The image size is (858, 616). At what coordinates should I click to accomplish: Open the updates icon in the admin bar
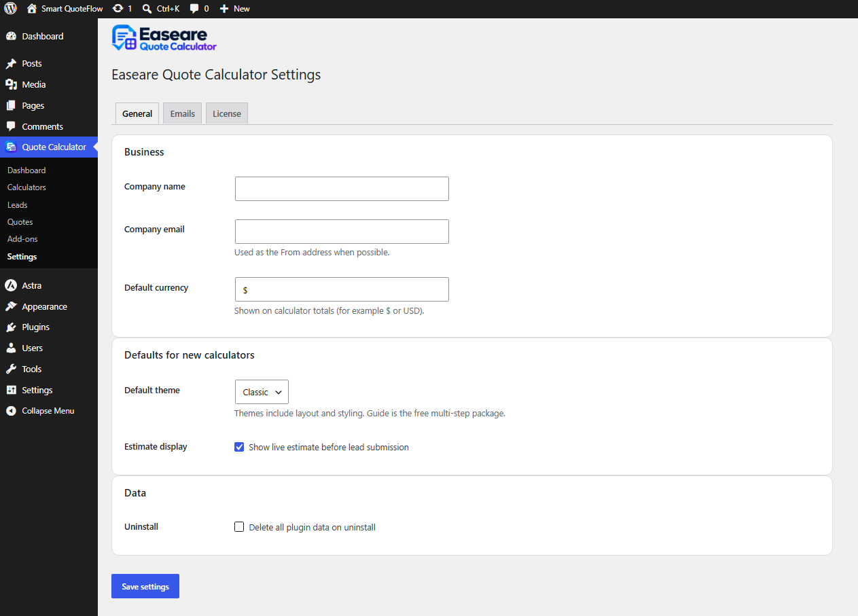(118, 9)
